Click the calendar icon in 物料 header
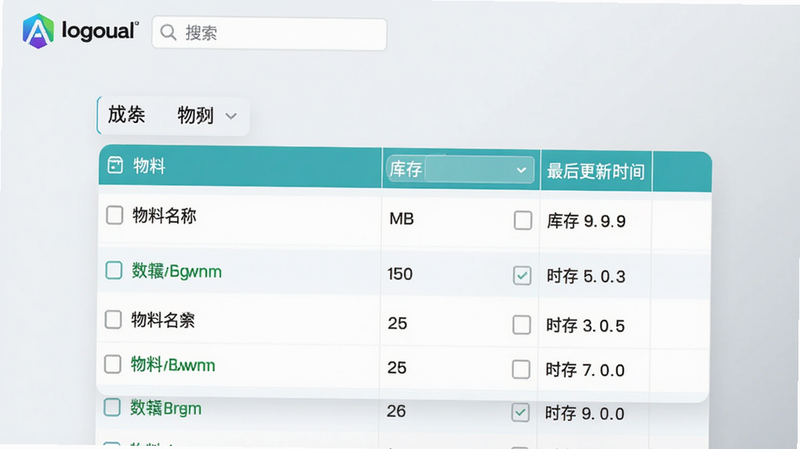The width and height of the screenshot is (800, 449). pos(115,165)
